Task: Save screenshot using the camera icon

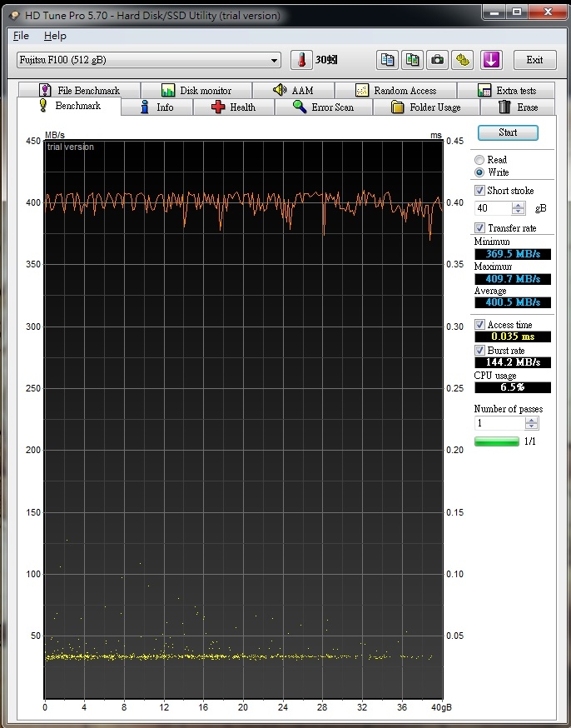Action: [x=437, y=60]
